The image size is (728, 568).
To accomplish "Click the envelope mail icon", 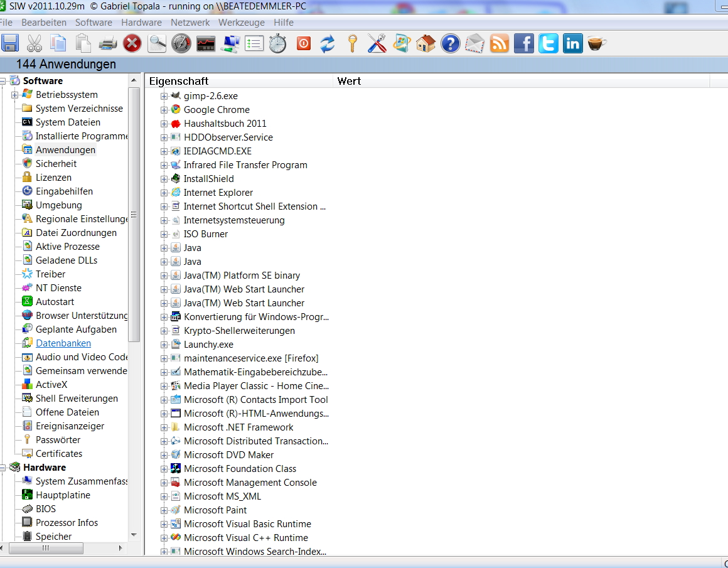I will tap(475, 44).
